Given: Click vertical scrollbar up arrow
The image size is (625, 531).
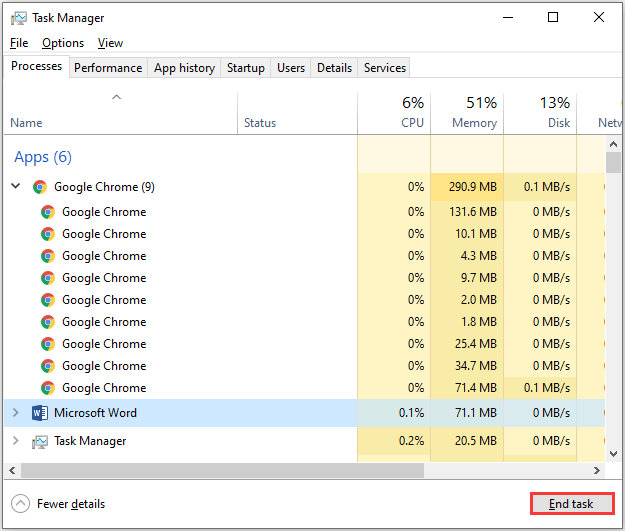Looking at the screenshot, I should coord(613,144).
